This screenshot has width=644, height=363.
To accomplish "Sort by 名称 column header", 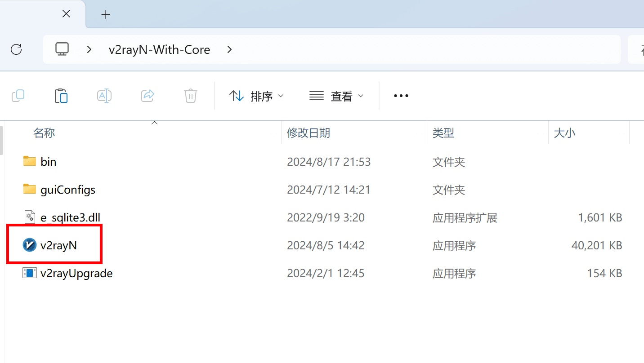I will pyautogui.click(x=44, y=133).
